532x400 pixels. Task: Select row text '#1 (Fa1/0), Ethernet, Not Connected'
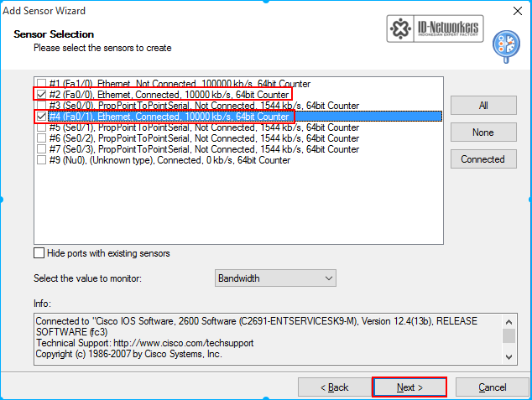[180, 83]
